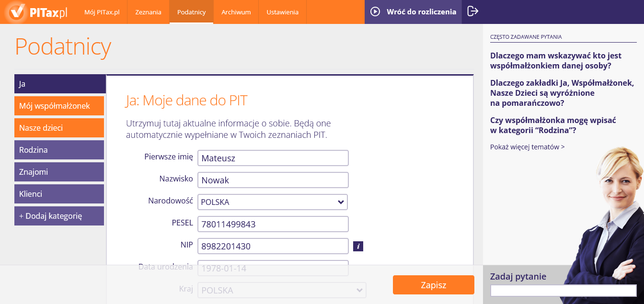Click the Zadaj pytanie input box
This screenshot has width=644, height=304.
click(563, 291)
